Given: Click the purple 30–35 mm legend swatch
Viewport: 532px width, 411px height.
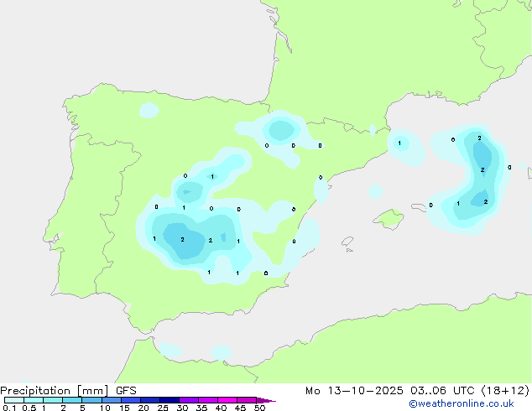Looking at the screenshot, I should pos(189,400).
